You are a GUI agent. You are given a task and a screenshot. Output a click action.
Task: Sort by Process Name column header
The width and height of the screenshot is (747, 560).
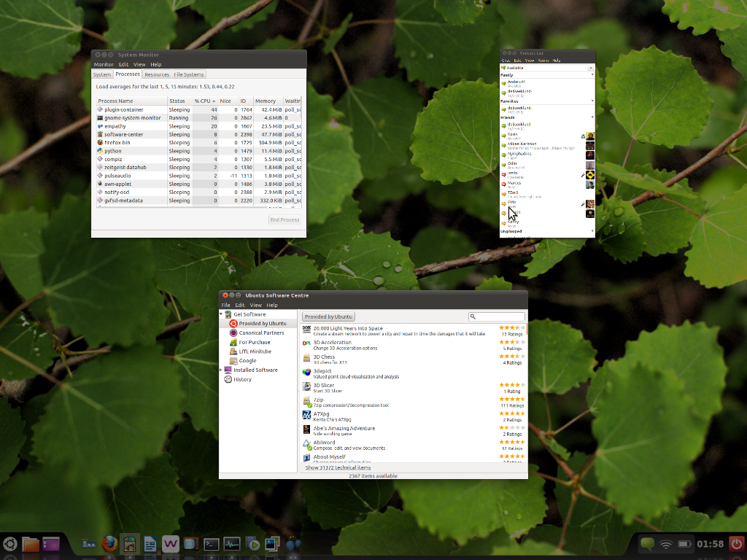coord(131,101)
